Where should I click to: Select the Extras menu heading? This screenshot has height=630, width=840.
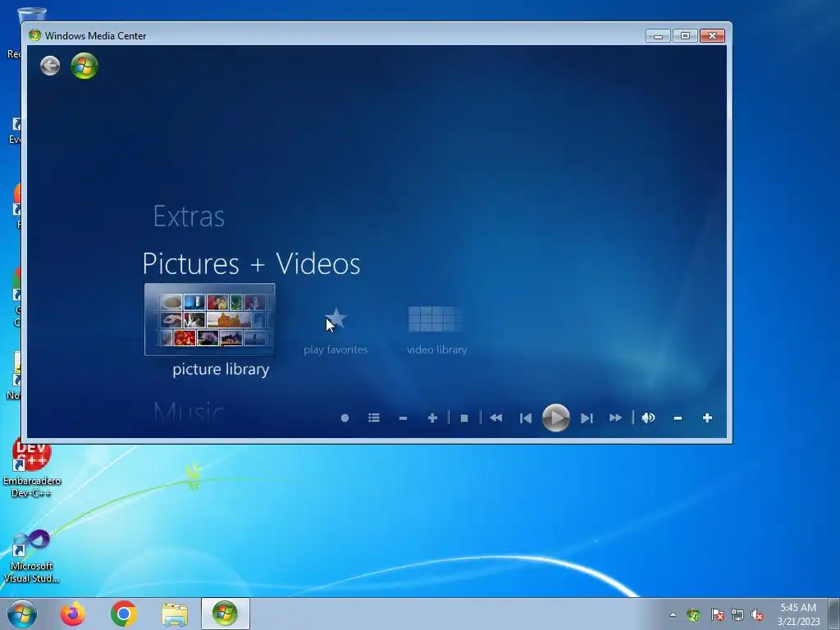click(189, 217)
